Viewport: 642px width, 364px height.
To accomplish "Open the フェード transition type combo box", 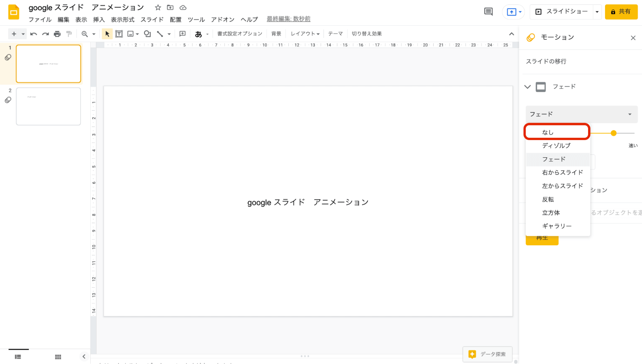I will (581, 114).
